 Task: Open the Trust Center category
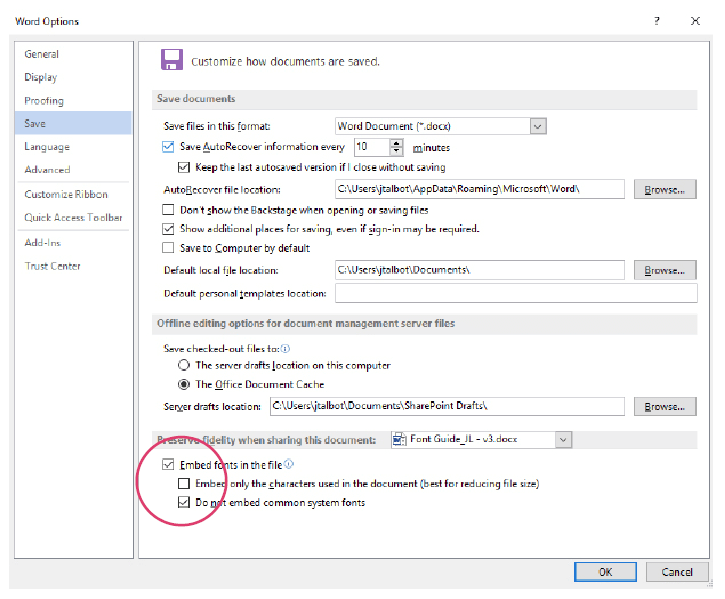tap(73, 266)
